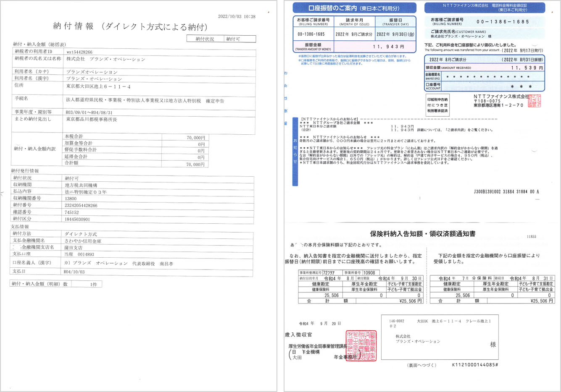The image size is (561, 392).
Task: Click the 納付方法 value ダイレクト方式
Action: [x=80, y=234]
